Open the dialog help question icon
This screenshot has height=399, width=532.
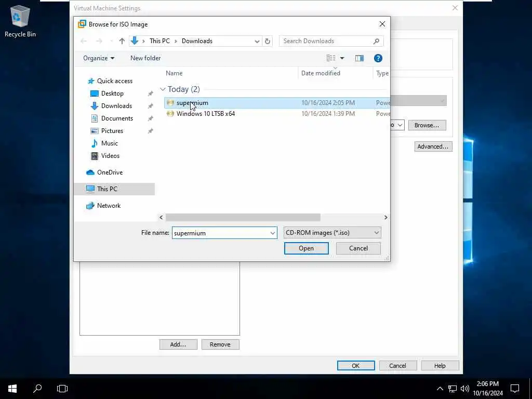pyautogui.click(x=378, y=58)
